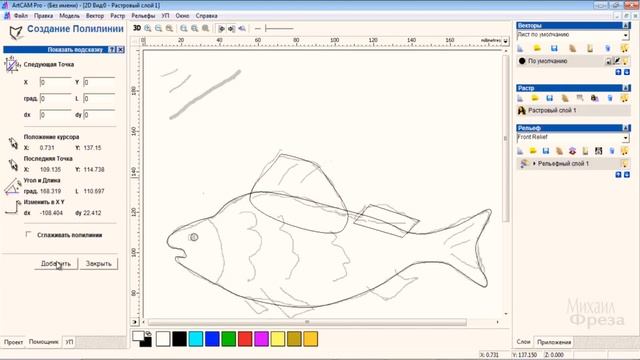Click first zoom icon next to 3D
Screen dimensions: 640x360
[148, 28]
